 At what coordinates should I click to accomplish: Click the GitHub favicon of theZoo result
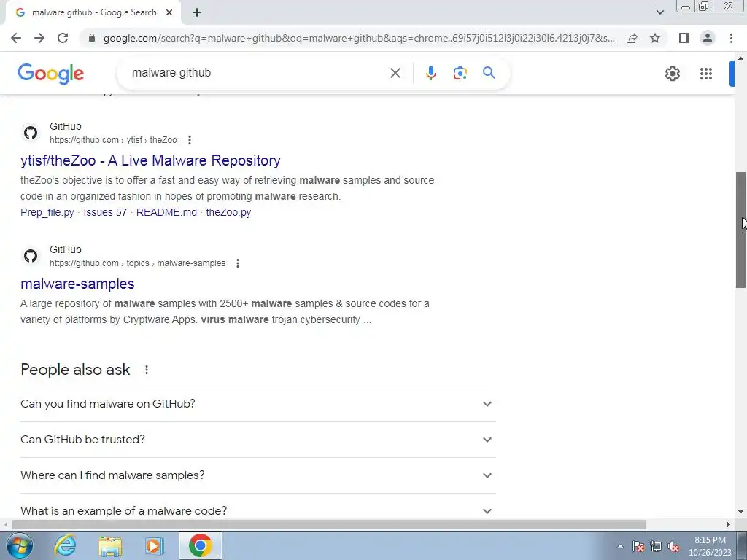(x=31, y=133)
